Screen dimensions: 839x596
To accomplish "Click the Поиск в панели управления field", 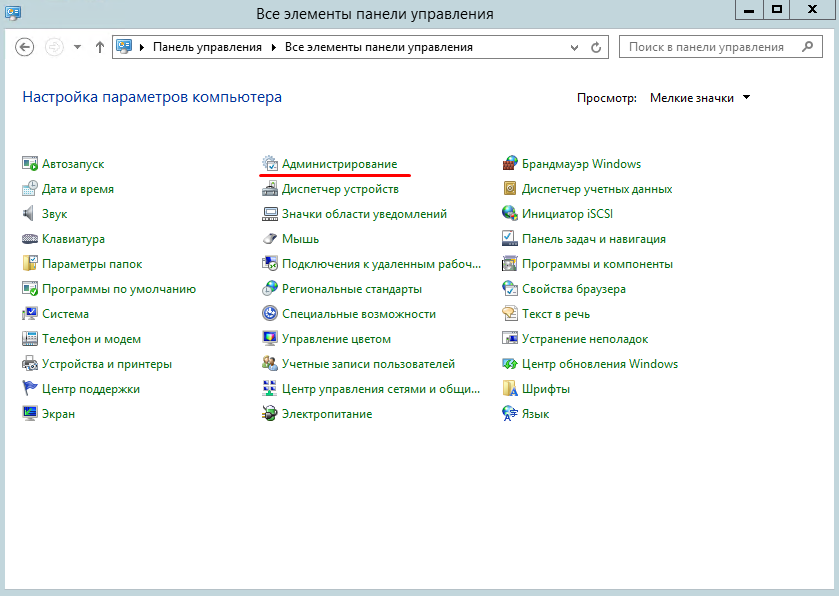I will click(x=720, y=47).
